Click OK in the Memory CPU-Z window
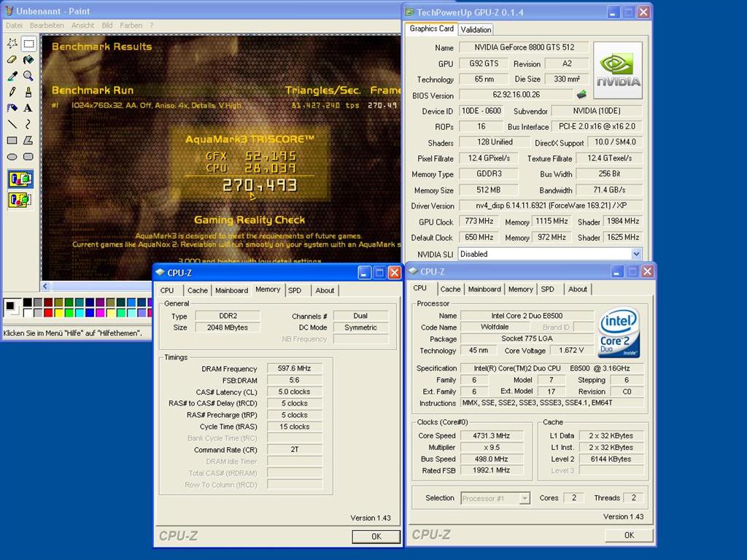 (376, 536)
